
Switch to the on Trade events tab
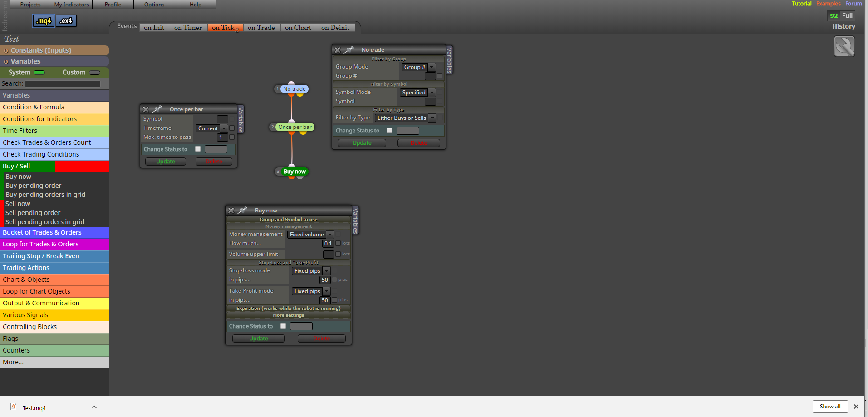coord(261,28)
